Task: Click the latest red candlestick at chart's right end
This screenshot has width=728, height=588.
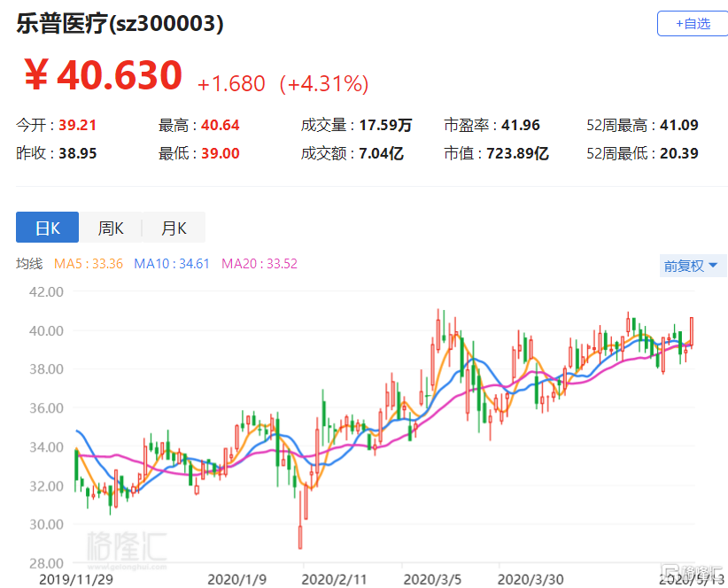Action: (x=692, y=331)
